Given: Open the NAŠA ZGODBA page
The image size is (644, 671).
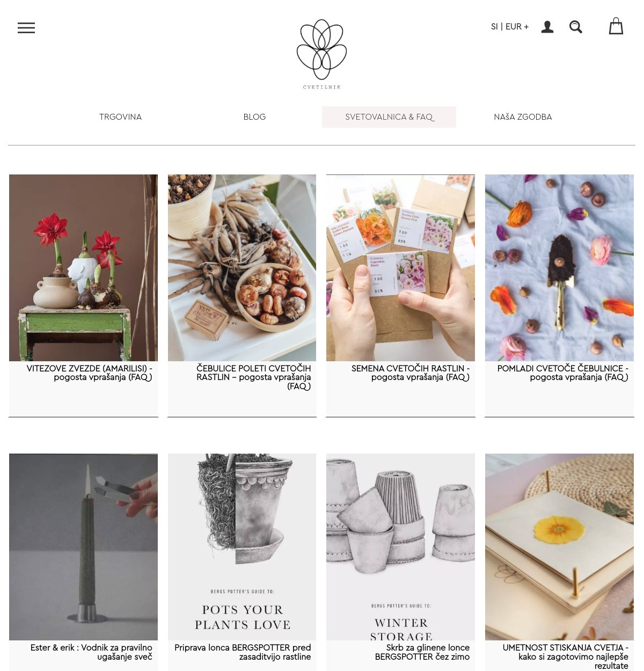Looking at the screenshot, I should [523, 117].
